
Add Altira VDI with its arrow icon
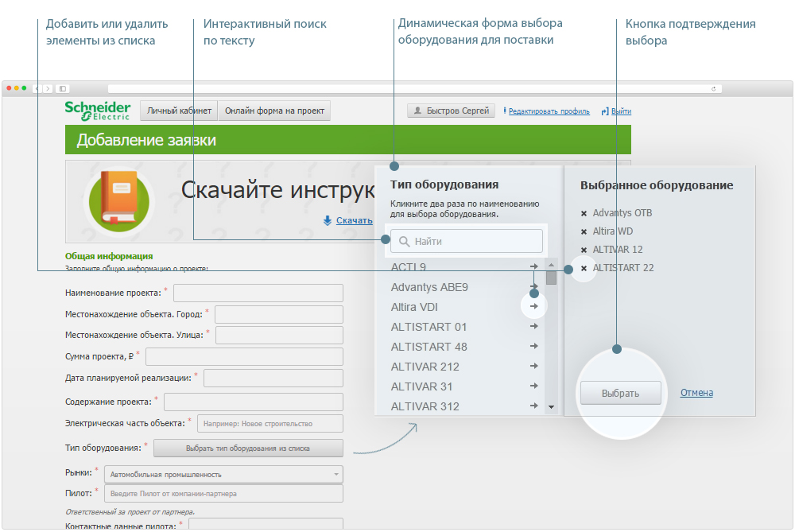click(x=534, y=306)
